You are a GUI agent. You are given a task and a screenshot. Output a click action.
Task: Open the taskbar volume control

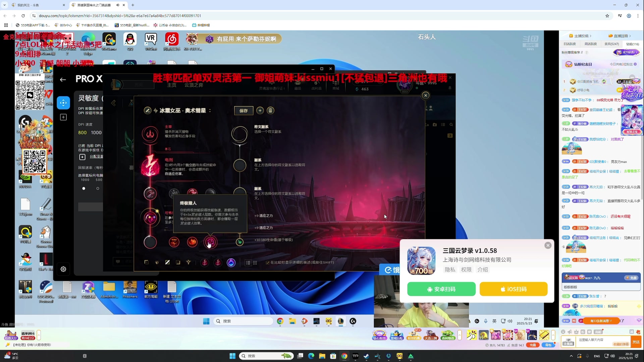click(x=613, y=356)
